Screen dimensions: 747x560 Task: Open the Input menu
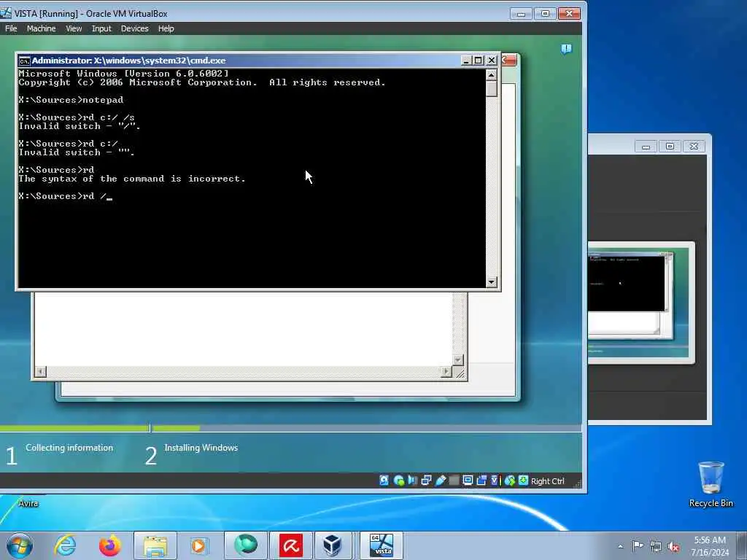pyautogui.click(x=101, y=28)
